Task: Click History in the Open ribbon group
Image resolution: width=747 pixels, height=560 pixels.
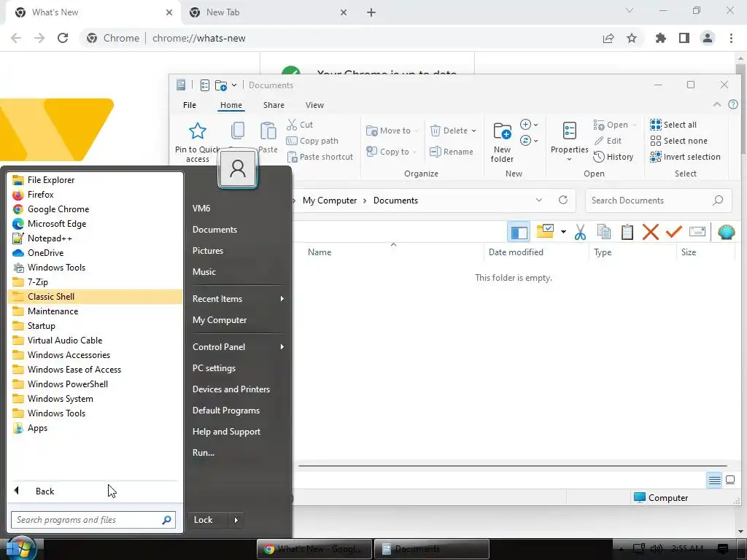Action: click(x=614, y=157)
